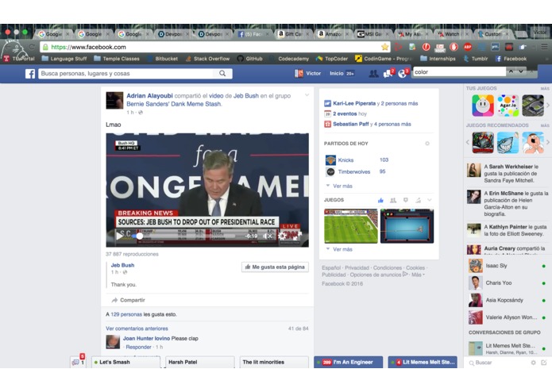Click the bookmark star in address bar
Viewport: 552px width, 392px height.
384,47
